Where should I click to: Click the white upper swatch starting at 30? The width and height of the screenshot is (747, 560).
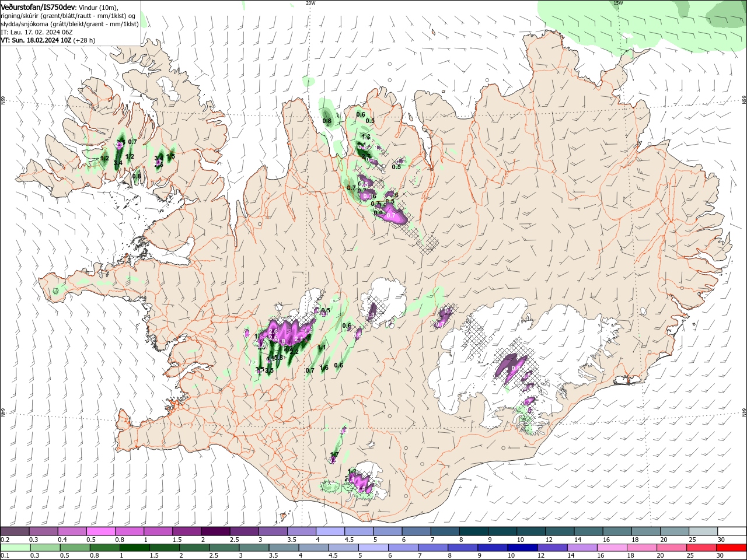pos(732,531)
